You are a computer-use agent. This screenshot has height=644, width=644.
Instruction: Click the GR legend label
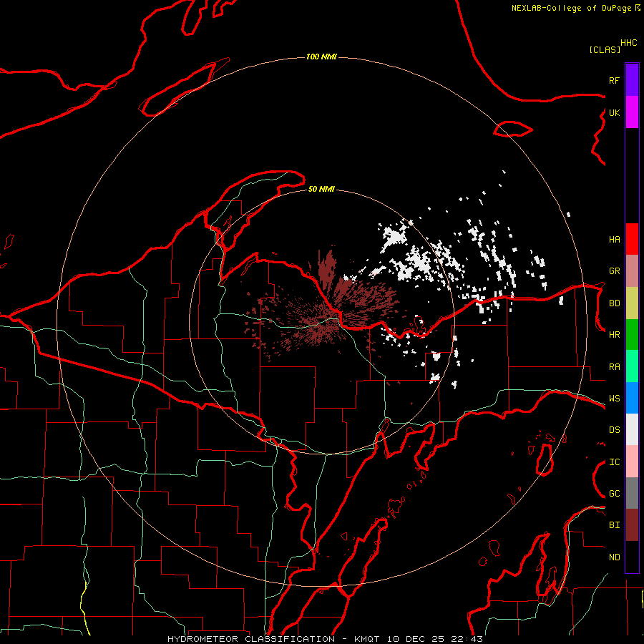(614, 271)
